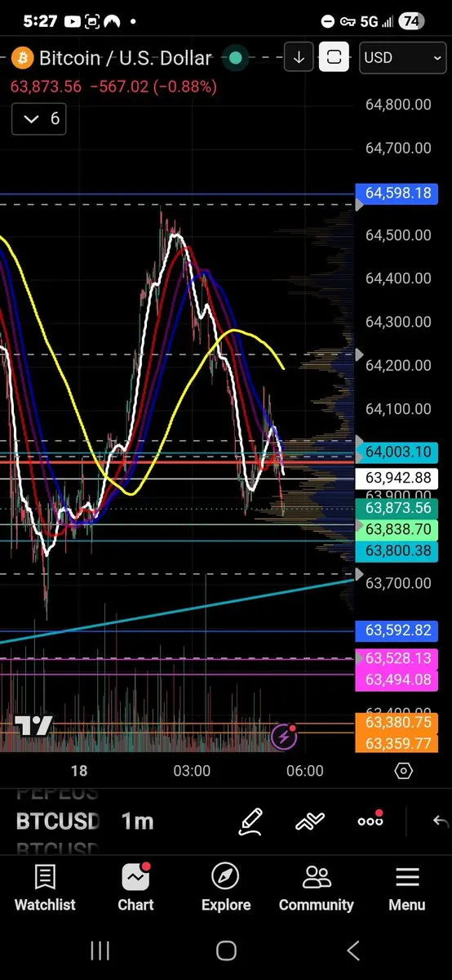The image size is (452, 980).
Task: Switch to the Watchlist tab
Action: [45, 889]
